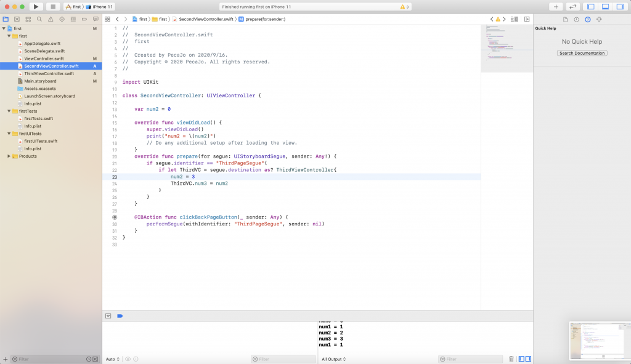Open ThirdViewController.swift file
The image size is (631, 364).
(49, 74)
